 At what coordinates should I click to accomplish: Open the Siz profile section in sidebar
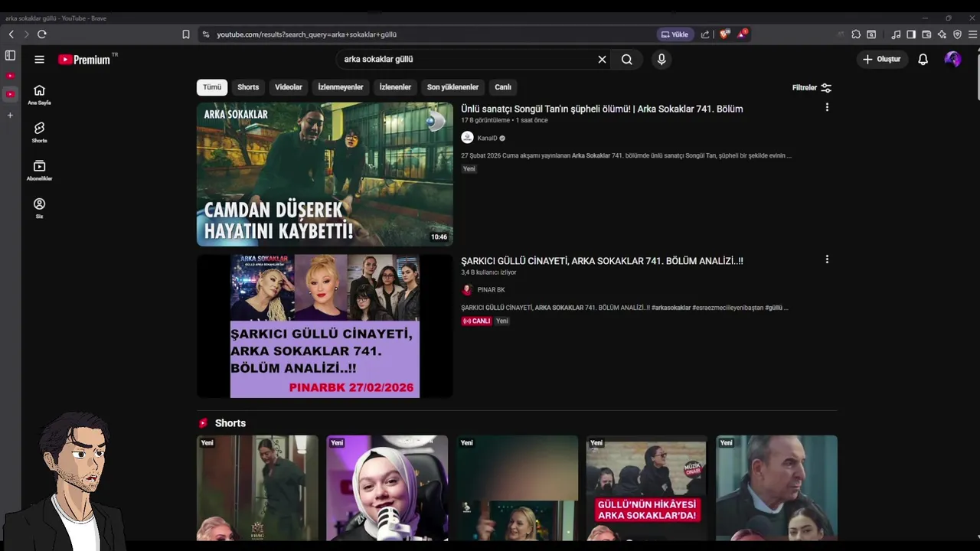[39, 208]
